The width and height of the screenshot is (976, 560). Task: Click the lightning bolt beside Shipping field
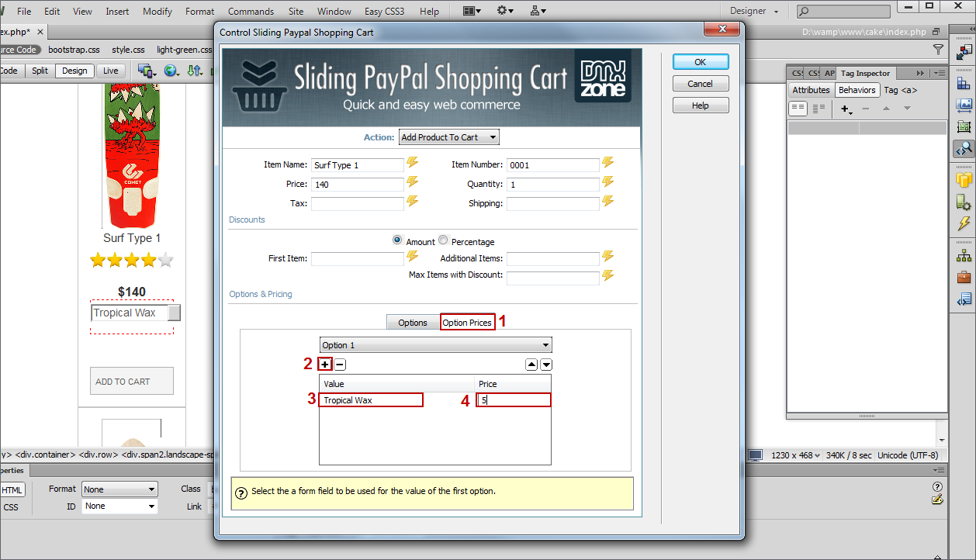[x=608, y=201]
